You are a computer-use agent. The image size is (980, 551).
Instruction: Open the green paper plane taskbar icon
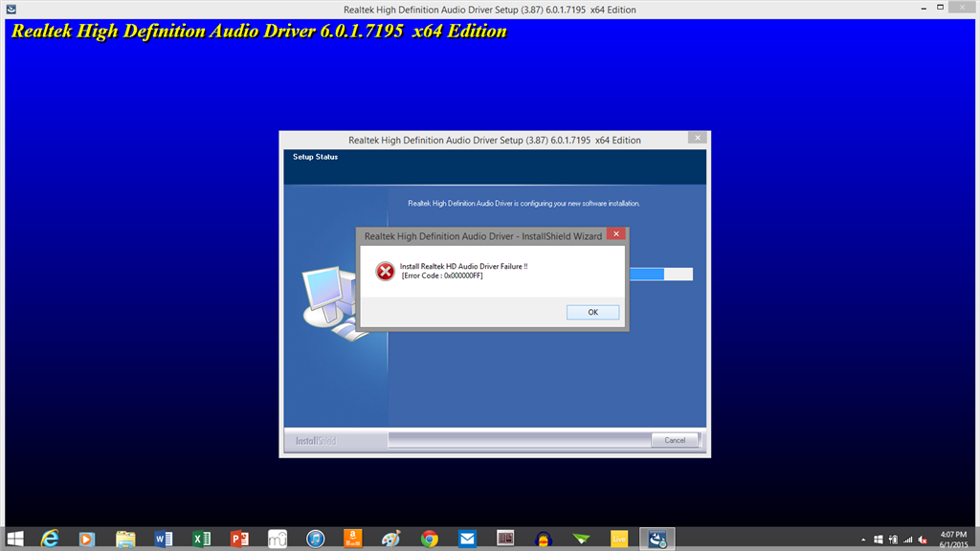click(581, 539)
